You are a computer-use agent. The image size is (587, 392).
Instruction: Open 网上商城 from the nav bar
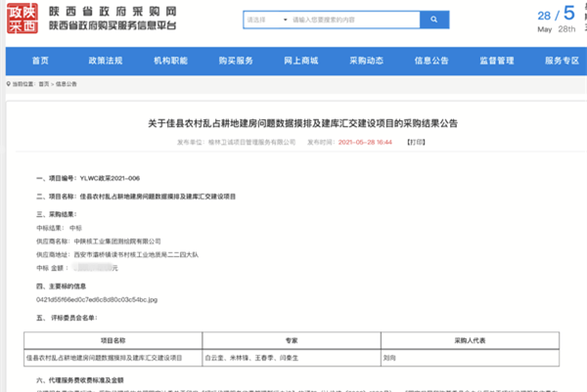tap(300, 61)
